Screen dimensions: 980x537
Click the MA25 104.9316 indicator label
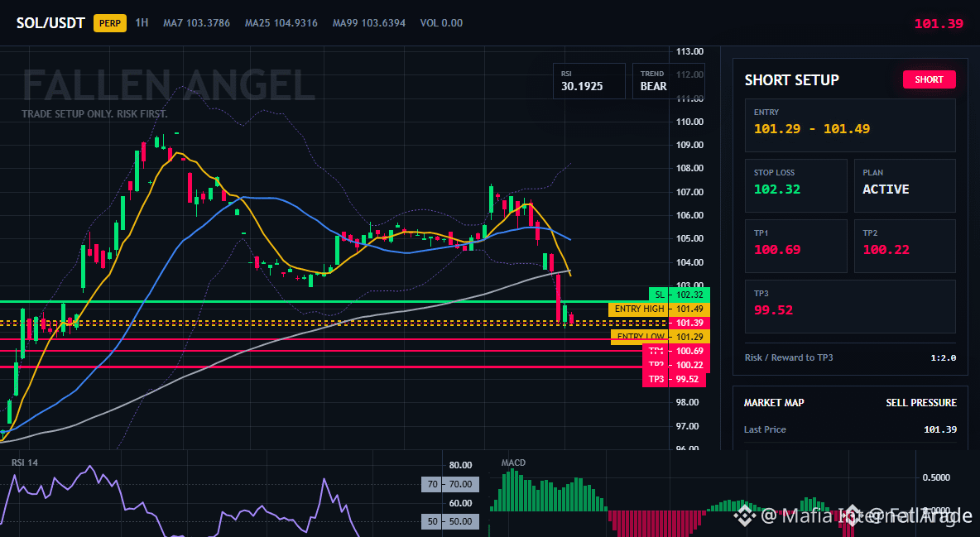pyautogui.click(x=281, y=23)
